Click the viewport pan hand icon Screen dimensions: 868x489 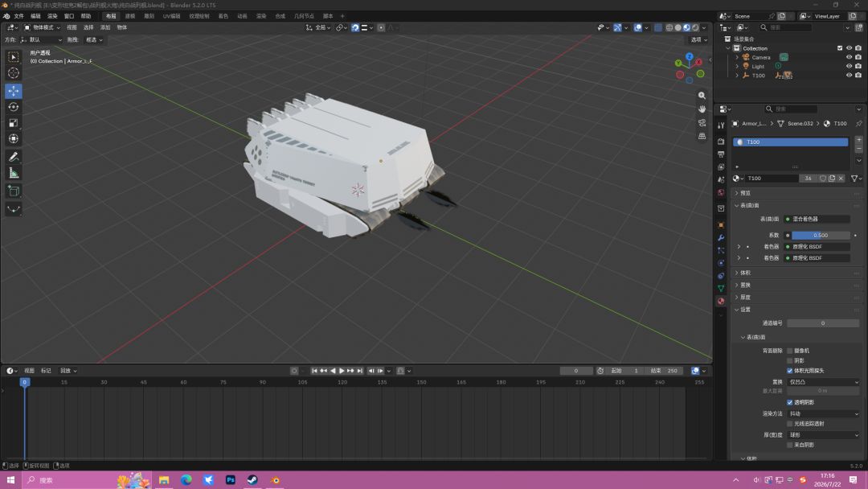tap(702, 109)
